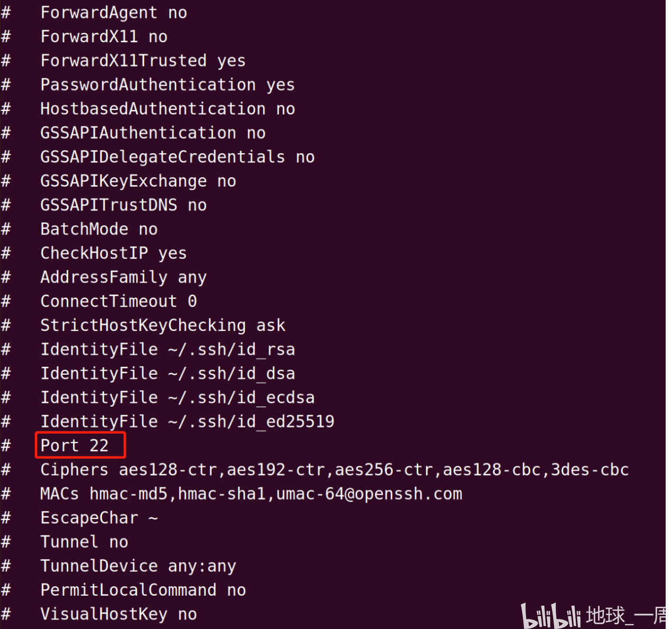Click the VisualHostKey no line

click(118, 614)
